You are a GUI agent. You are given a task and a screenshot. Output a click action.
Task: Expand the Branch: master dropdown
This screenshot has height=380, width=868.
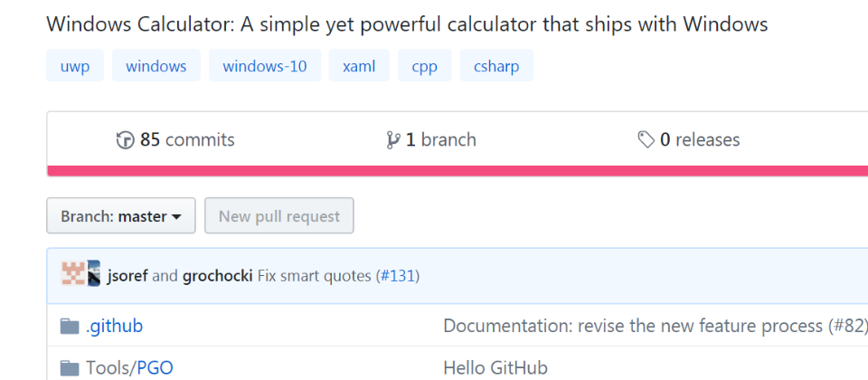[120, 215]
